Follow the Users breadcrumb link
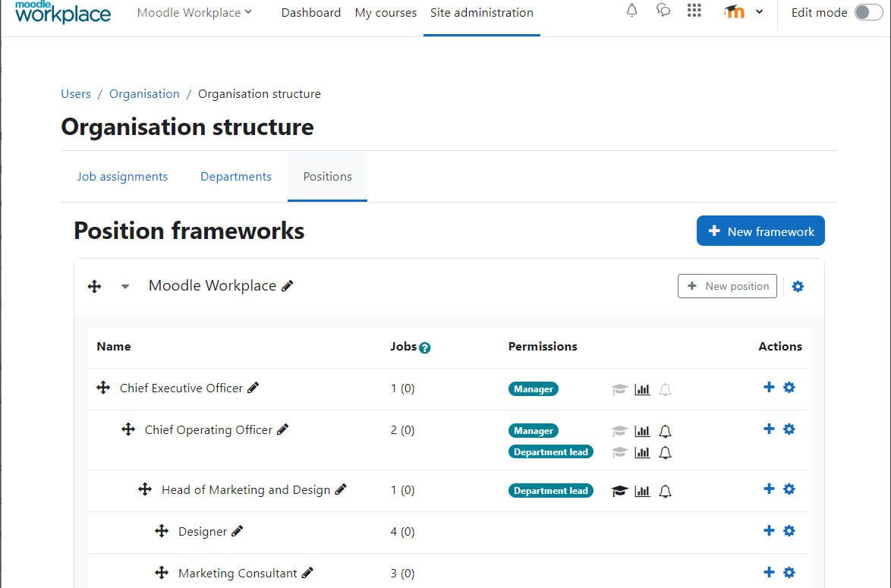891x588 pixels. point(76,94)
